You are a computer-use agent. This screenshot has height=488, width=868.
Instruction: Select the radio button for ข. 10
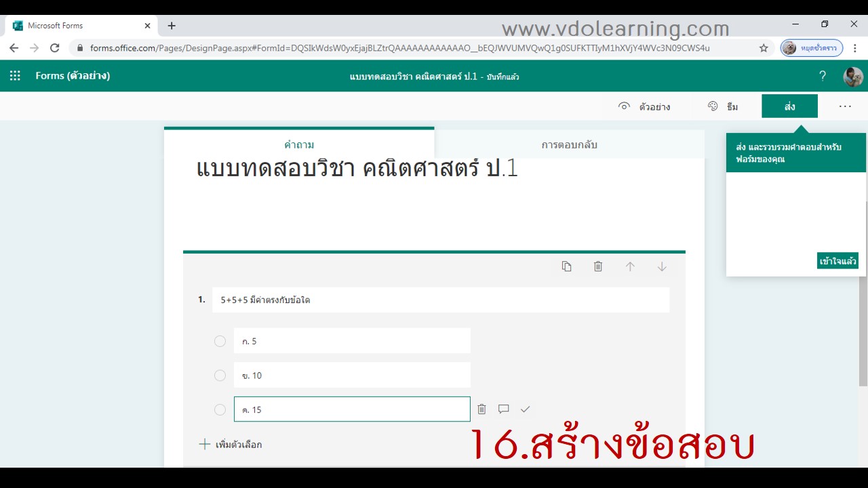tap(220, 375)
